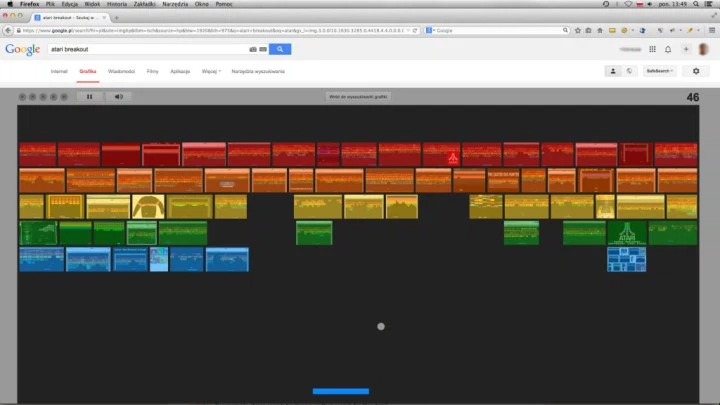The image size is (720, 405).
Task: Click the volume icon in menu bar
Action: (x=650, y=4)
